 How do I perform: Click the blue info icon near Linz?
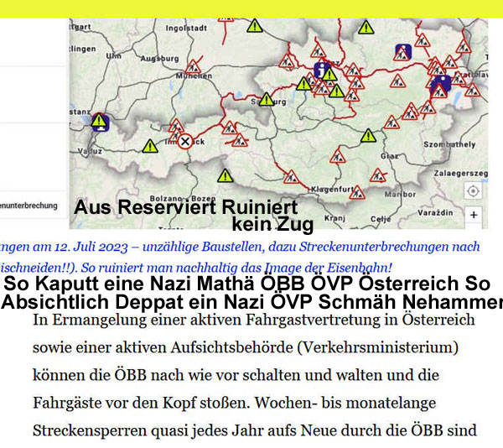[322, 70]
